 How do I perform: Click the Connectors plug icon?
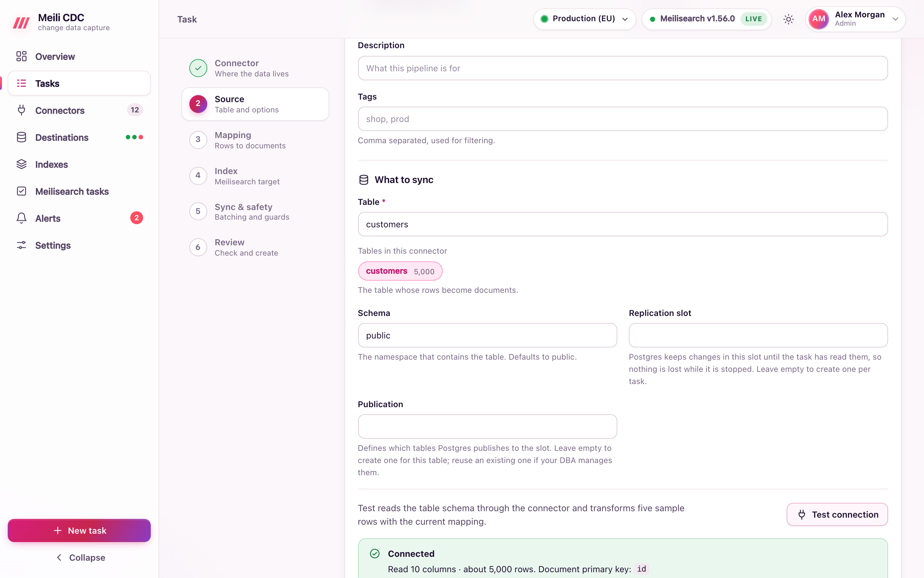click(x=21, y=110)
